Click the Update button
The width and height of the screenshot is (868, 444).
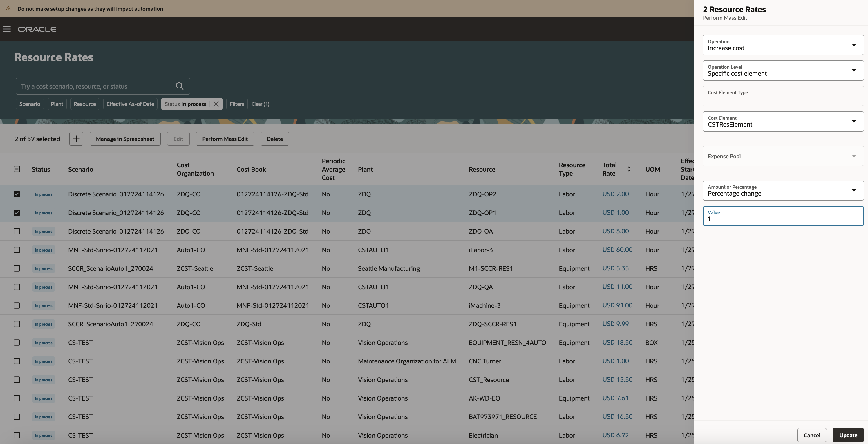click(x=848, y=435)
